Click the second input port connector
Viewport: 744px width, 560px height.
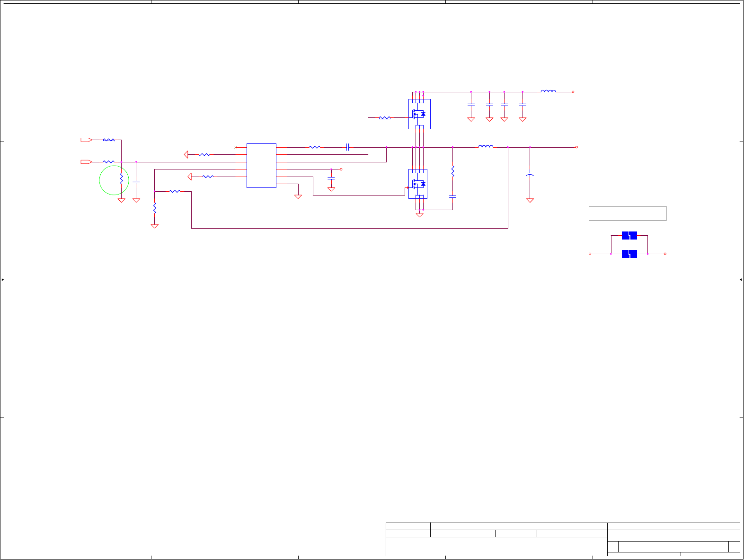(x=86, y=162)
